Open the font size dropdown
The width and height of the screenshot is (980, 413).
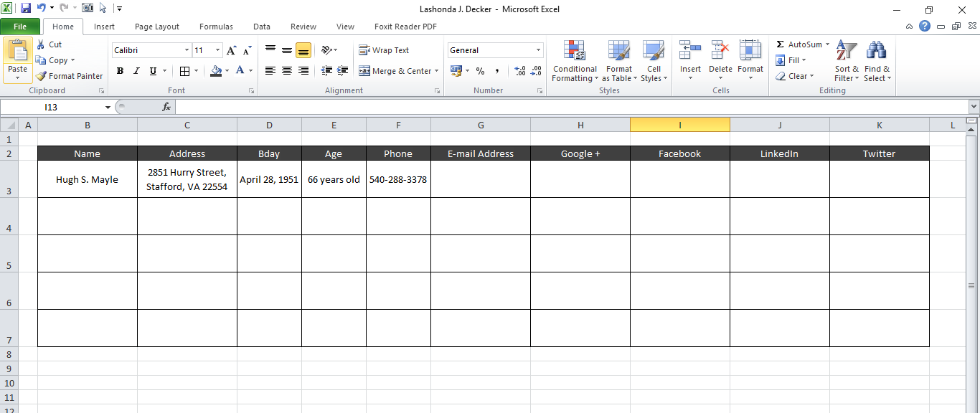click(218, 50)
